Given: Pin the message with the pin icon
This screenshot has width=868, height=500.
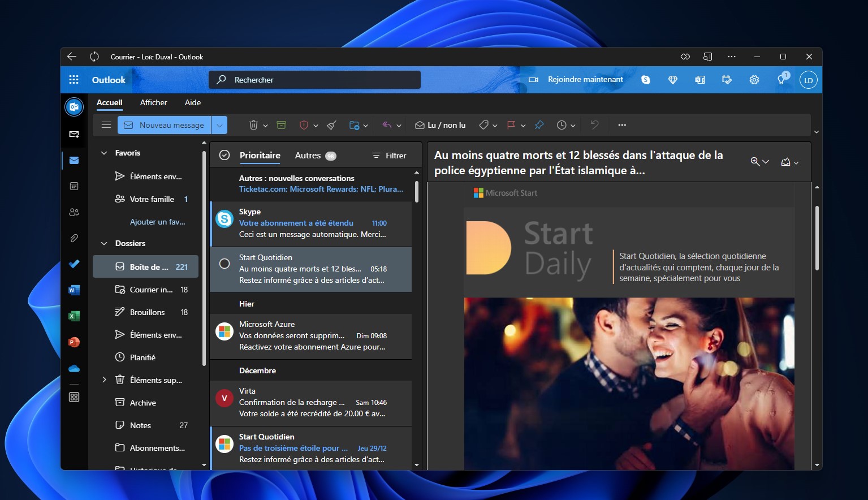Looking at the screenshot, I should click(x=539, y=125).
